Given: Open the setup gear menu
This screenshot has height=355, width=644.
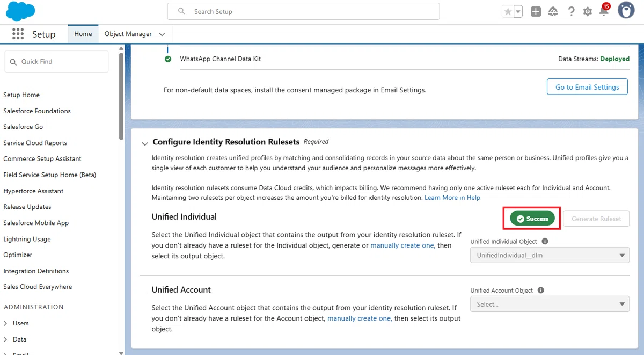Looking at the screenshot, I should (588, 11).
